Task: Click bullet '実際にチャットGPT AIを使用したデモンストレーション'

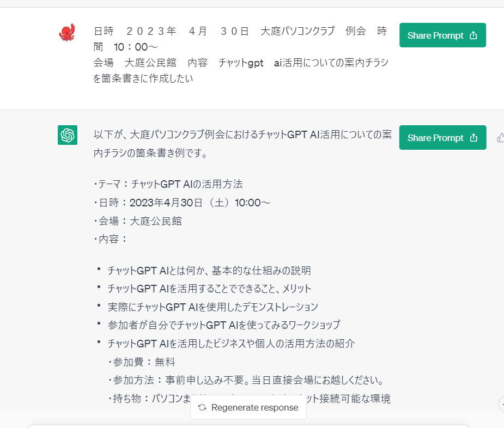Action: click(x=213, y=307)
